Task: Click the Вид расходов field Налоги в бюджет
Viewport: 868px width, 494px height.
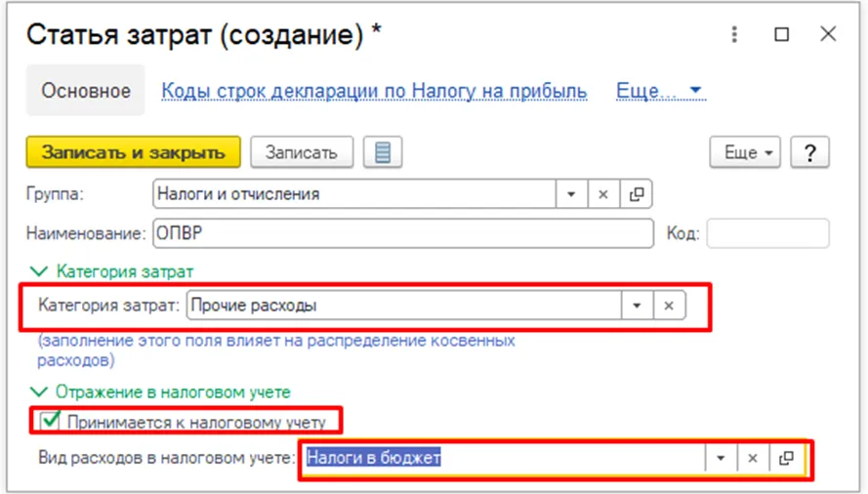Action: click(504, 458)
